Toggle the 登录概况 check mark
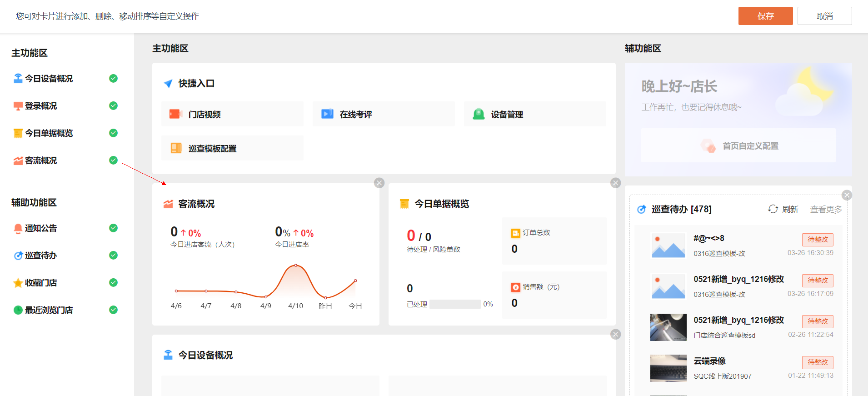Image resolution: width=868 pixels, height=396 pixels. (x=114, y=105)
